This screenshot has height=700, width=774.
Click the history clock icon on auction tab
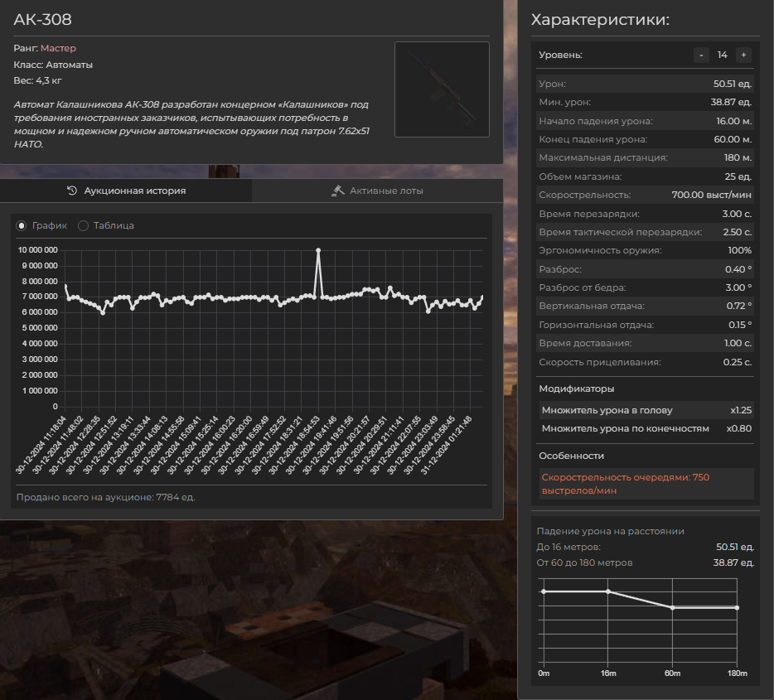point(72,191)
